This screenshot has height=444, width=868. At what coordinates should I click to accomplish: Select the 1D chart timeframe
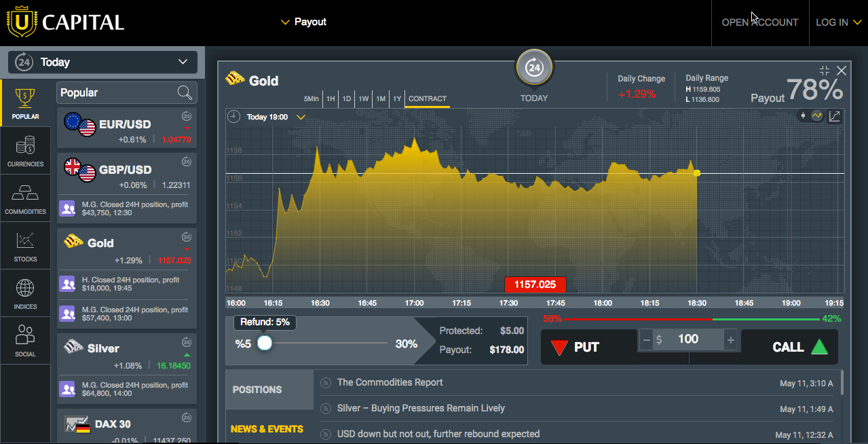coord(347,99)
